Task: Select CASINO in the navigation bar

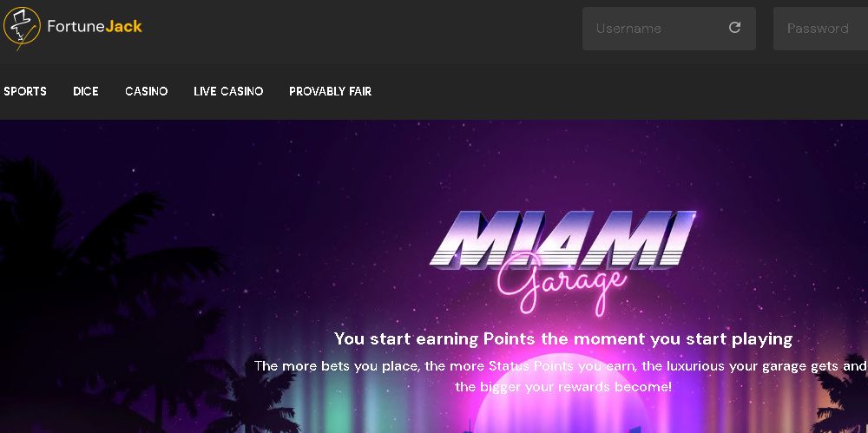Action: (146, 91)
